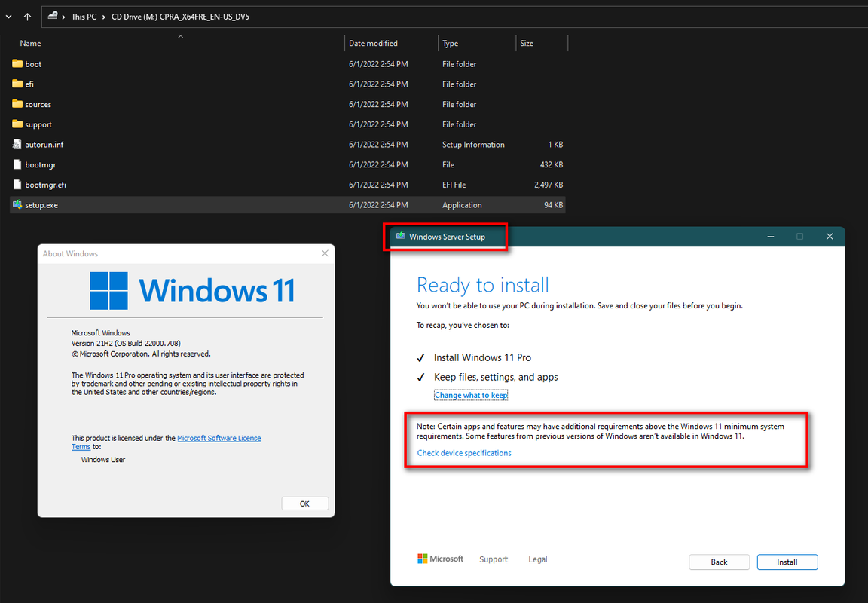Click the setup.exe application icon
The image size is (868, 603).
[17, 205]
